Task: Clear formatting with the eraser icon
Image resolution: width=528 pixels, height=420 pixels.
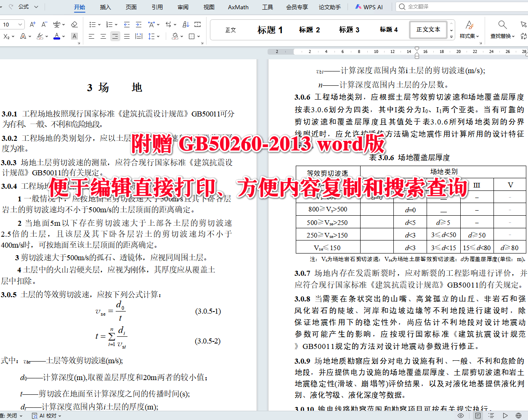Action: [74, 24]
